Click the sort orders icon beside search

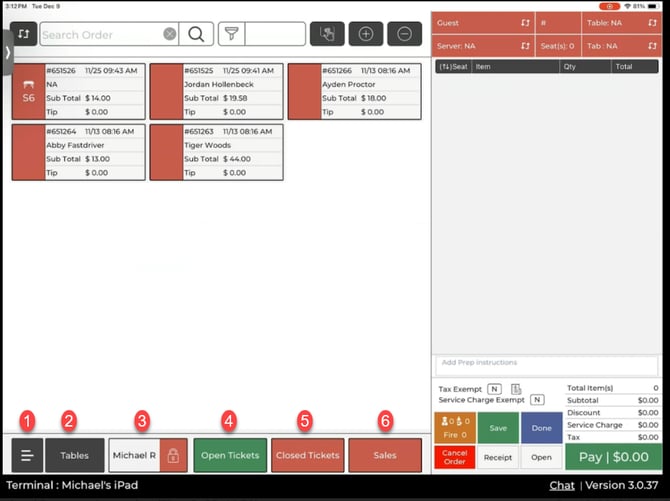(22, 34)
